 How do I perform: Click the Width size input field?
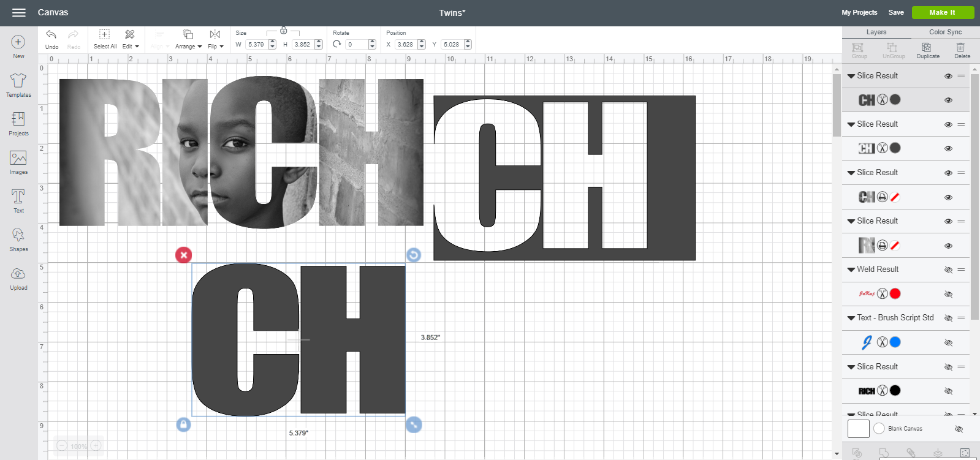(257, 44)
